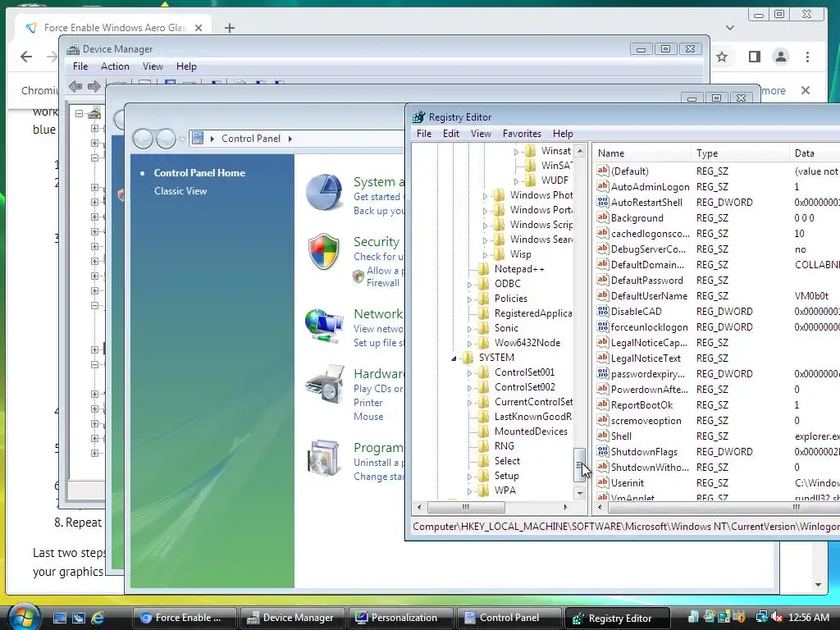Click the Registry Editor title bar icon
The width and height of the screenshot is (840, 630).
(418, 116)
